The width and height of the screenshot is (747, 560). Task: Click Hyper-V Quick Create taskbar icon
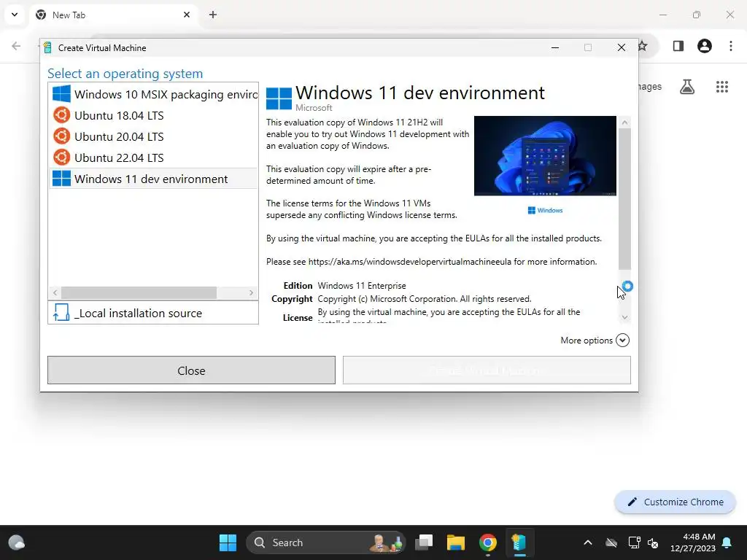coord(519,542)
